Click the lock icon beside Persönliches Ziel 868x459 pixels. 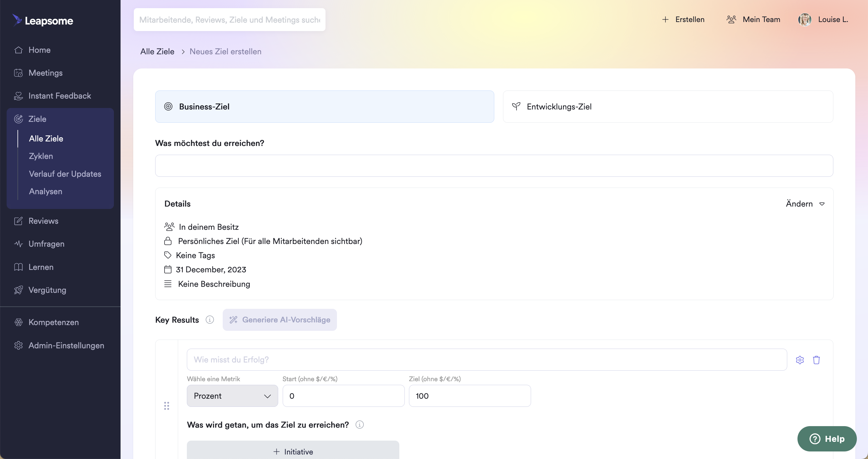[x=168, y=241]
